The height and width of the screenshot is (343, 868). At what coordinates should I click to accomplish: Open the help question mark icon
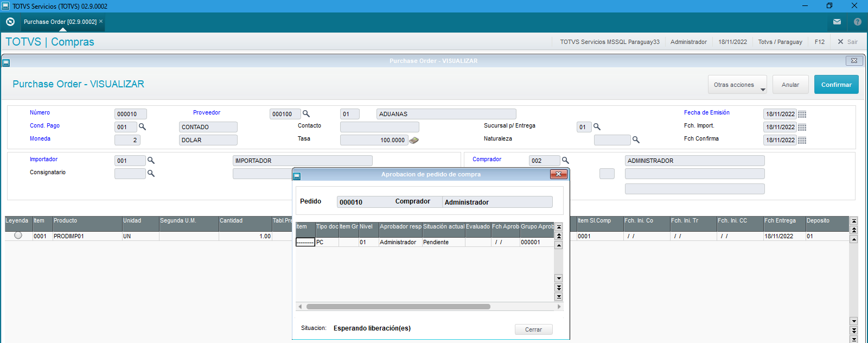pos(857,22)
